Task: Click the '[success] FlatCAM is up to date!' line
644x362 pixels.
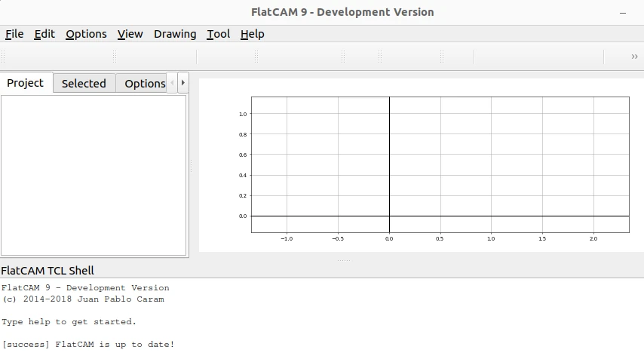Action: click(x=88, y=345)
